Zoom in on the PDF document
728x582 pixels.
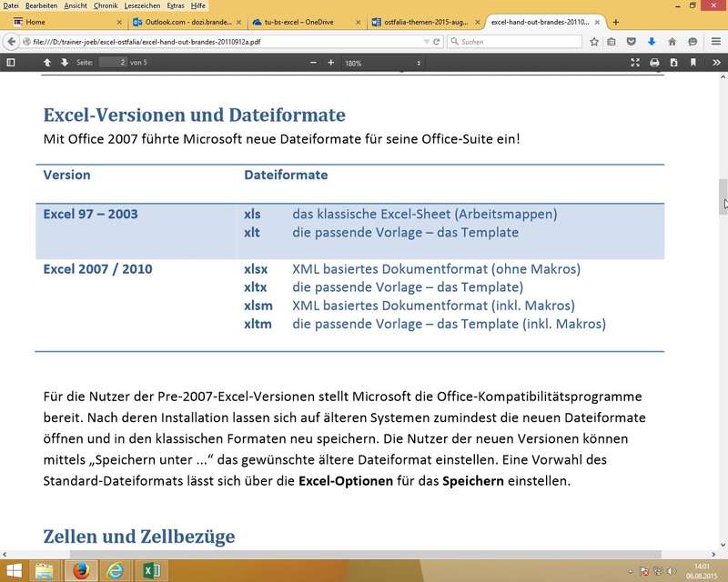click(331, 63)
